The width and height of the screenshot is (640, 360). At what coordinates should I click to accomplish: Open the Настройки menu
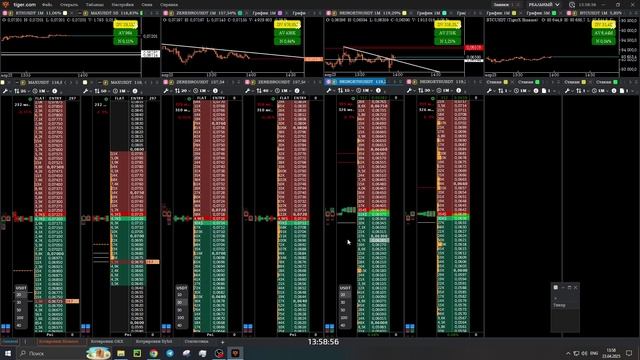click(122, 4)
